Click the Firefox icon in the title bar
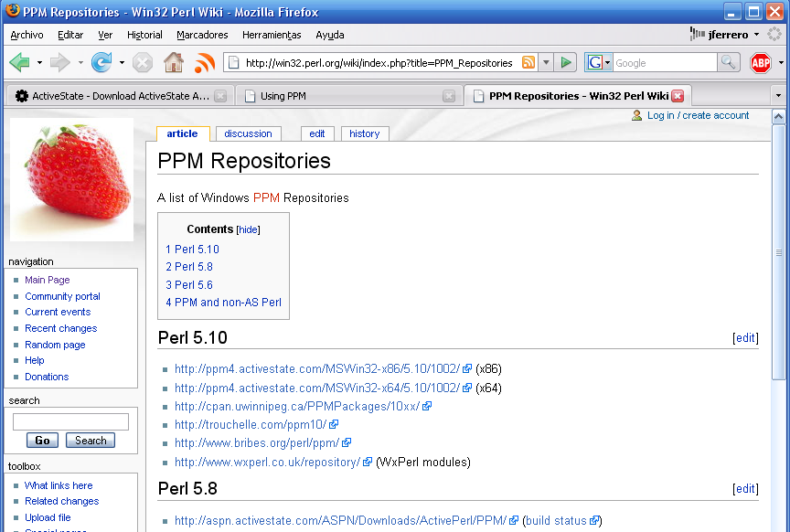Image resolution: width=790 pixels, height=532 pixels. 13,11
